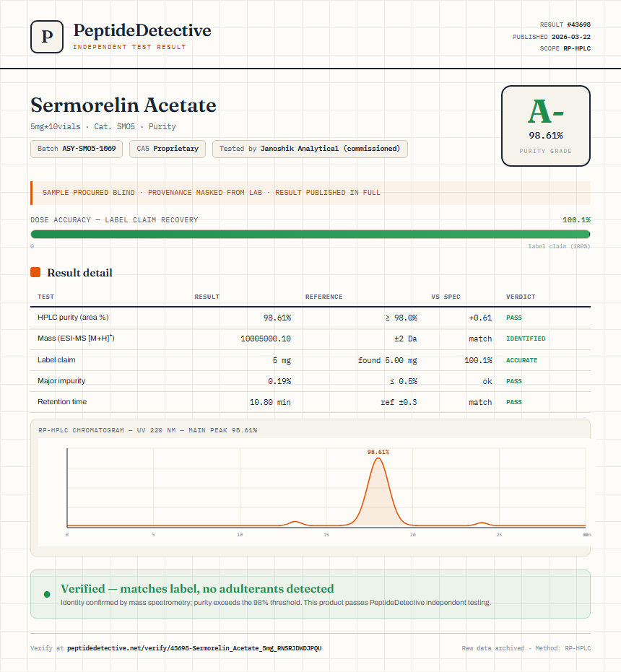
Task: Click the Sermorelin Acetate product title
Action: coord(123,105)
